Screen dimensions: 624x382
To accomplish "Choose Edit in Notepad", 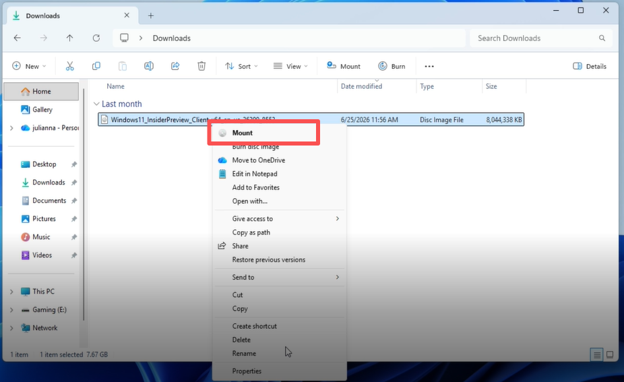I will coord(279,173).
